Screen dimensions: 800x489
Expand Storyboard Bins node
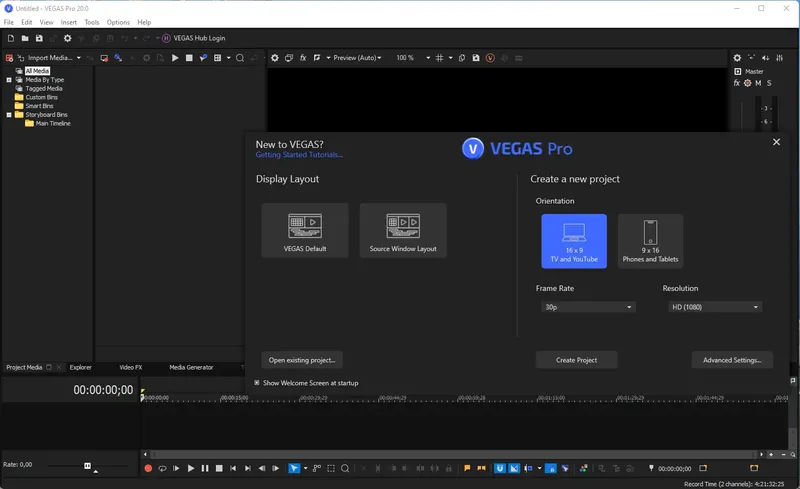click(9, 115)
